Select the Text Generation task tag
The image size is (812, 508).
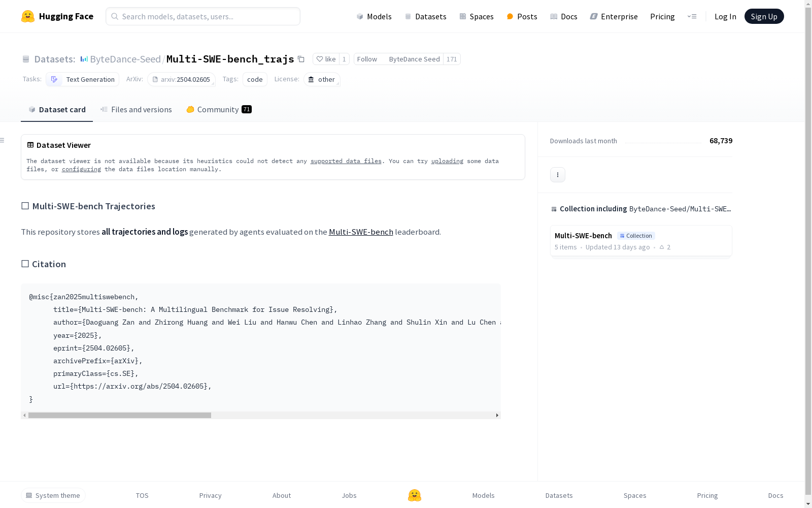(x=83, y=79)
